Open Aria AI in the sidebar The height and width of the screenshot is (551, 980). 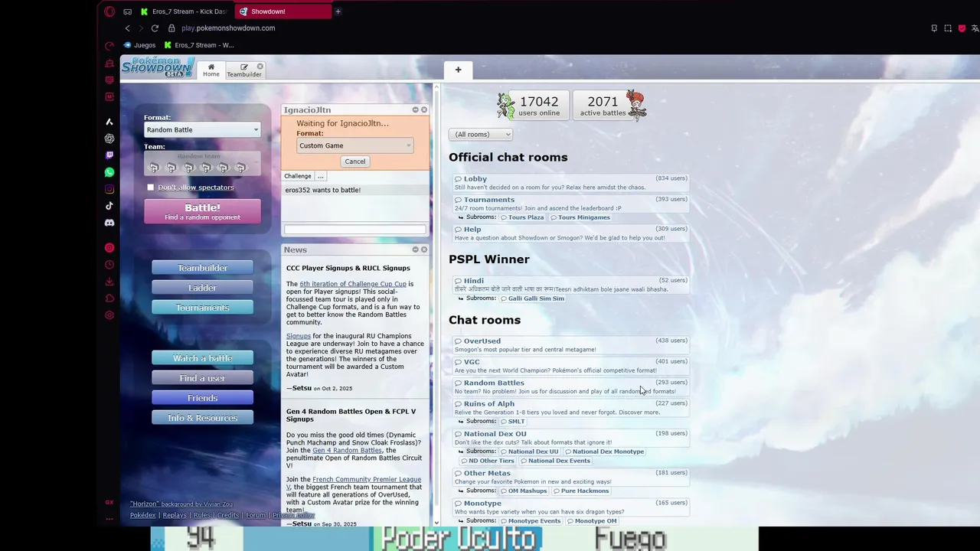coord(109,122)
